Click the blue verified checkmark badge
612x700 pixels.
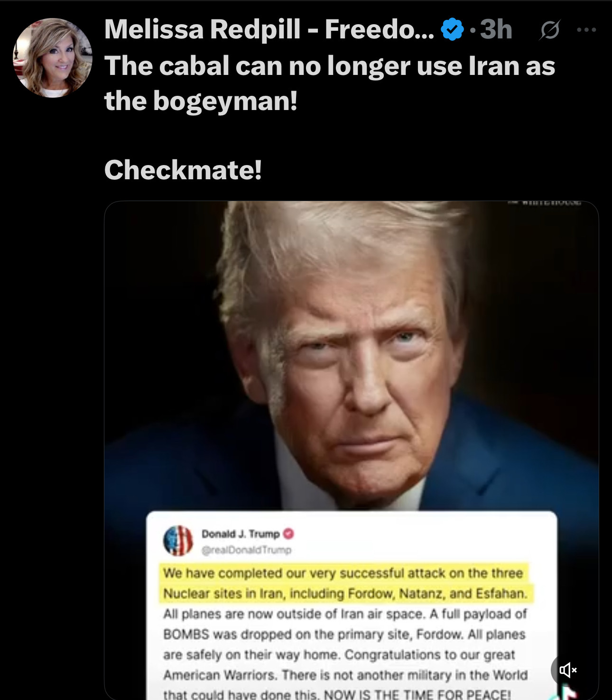point(452,29)
